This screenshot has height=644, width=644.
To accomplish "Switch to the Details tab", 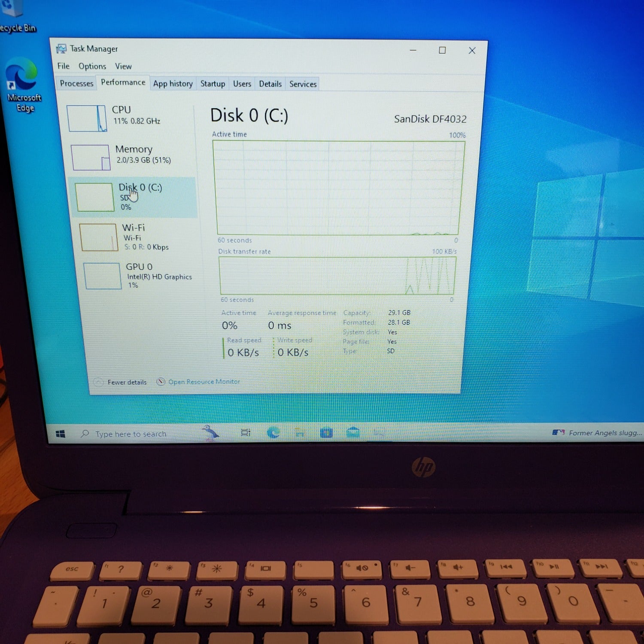I will point(270,84).
